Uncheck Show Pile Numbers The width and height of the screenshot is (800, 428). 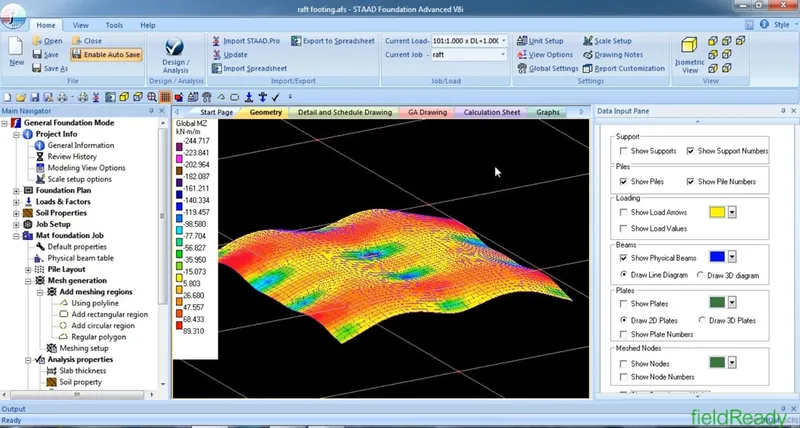coord(690,182)
